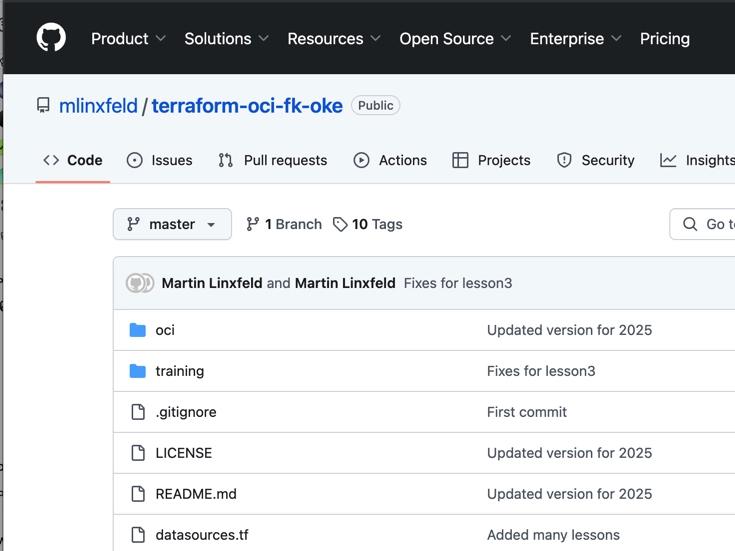The width and height of the screenshot is (735, 551).
Task: Open LICENSE row commit 'Updated version for 2025'
Action: point(570,453)
